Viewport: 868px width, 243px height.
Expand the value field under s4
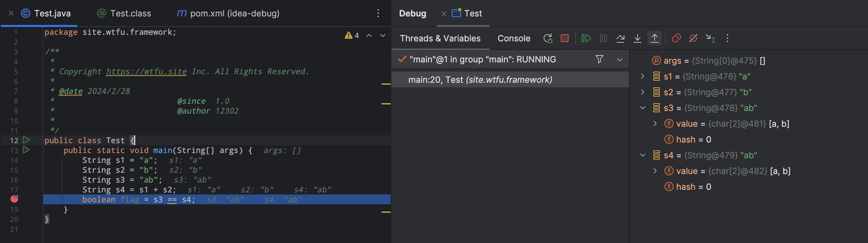pos(655,171)
